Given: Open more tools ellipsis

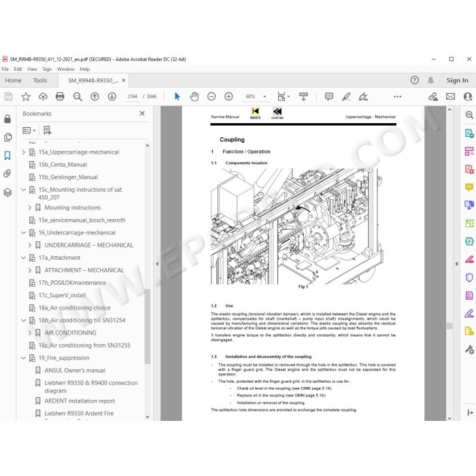Looking at the screenshot, I should pyautogui.click(x=397, y=97).
